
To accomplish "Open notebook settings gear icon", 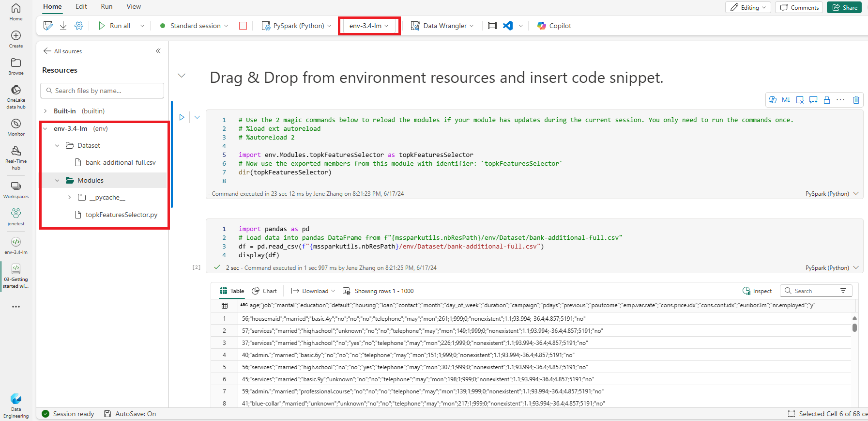I will tap(79, 26).
